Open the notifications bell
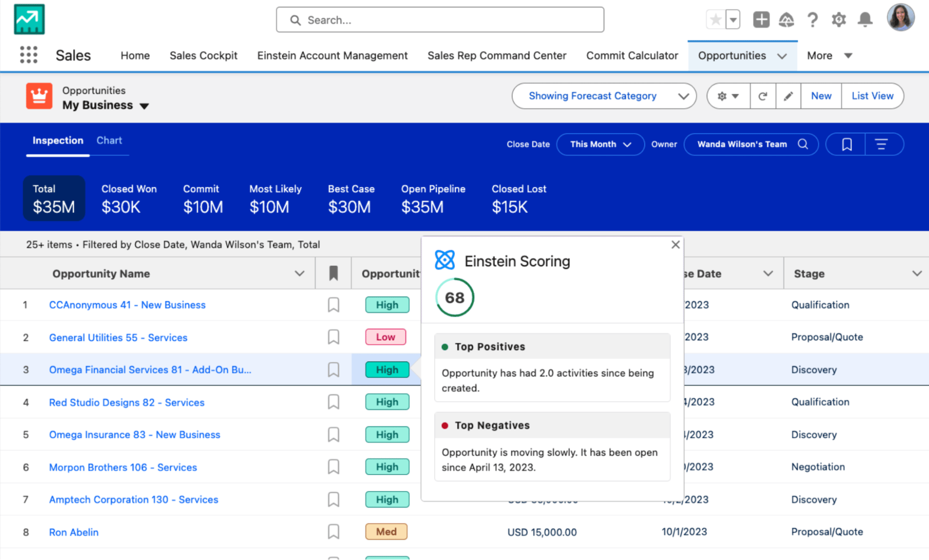The width and height of the screenshot is (929, 560). coord(865,20)
